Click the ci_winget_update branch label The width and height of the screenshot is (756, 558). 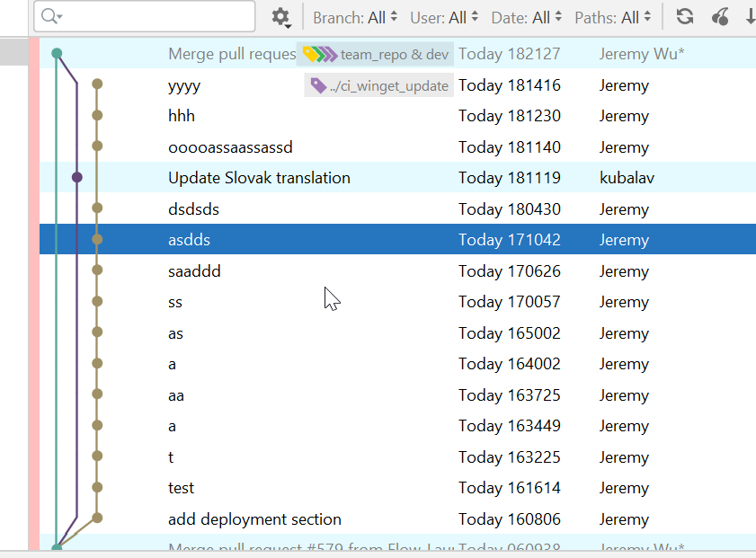379,85
